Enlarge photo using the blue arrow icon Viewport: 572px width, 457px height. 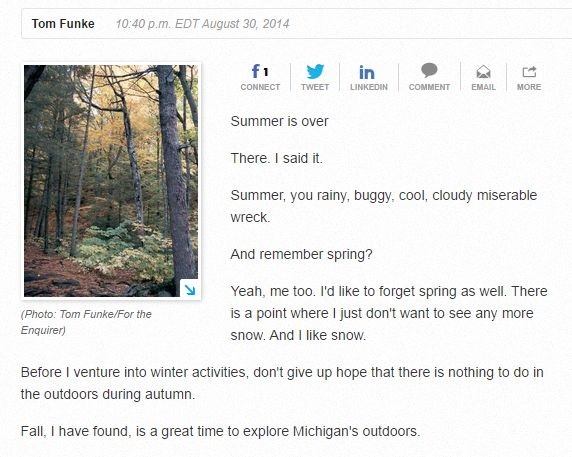click(x=190, y=289)
